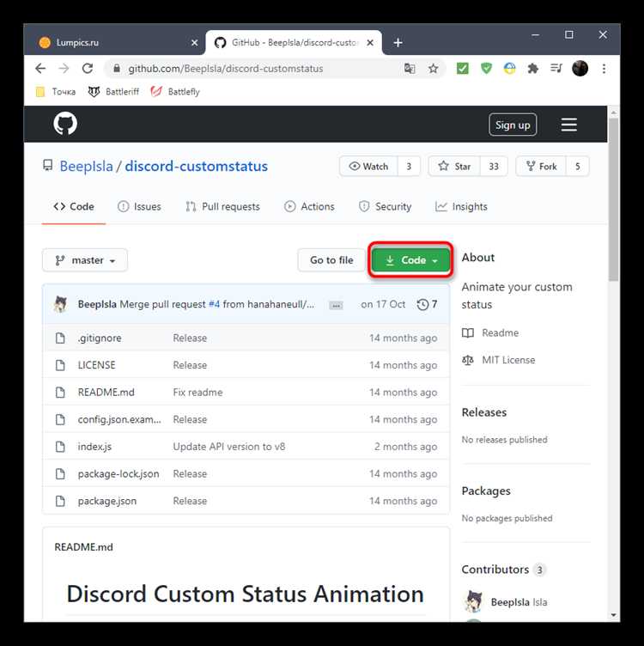Open pull request #4 link
Screen dimensions: 644x646
click(x=214, y=304)
